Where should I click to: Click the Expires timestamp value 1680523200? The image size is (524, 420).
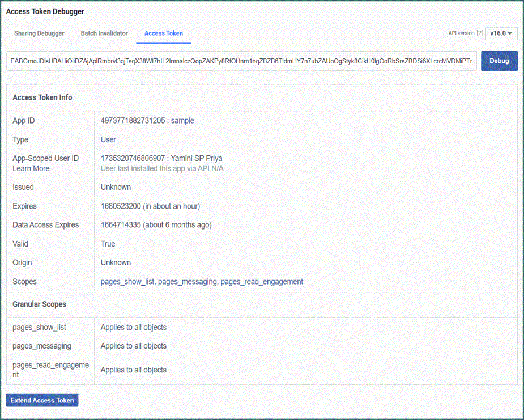121,206
